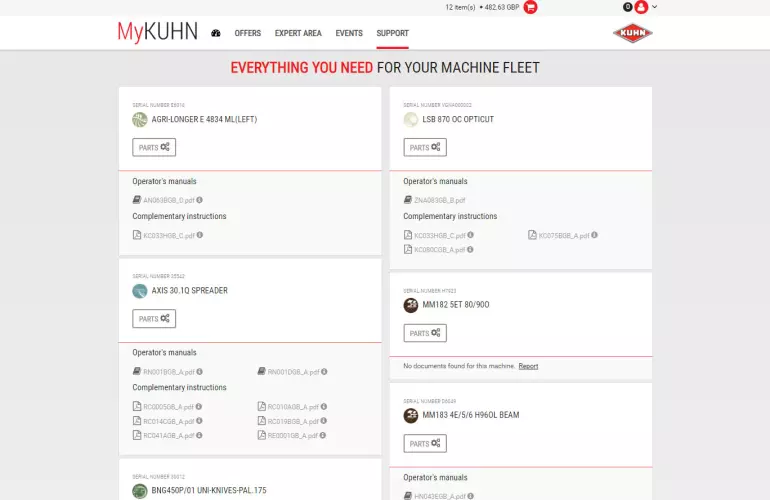Open RC019BGB_A.pdf instructions
The image size is (770, 500).
click(293, 421)
